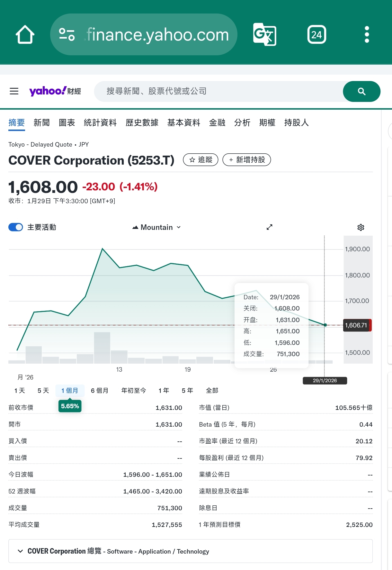Tap the site settings icon in address bar
The height and width of the screenshot is (570, 392).
(67, 34)
